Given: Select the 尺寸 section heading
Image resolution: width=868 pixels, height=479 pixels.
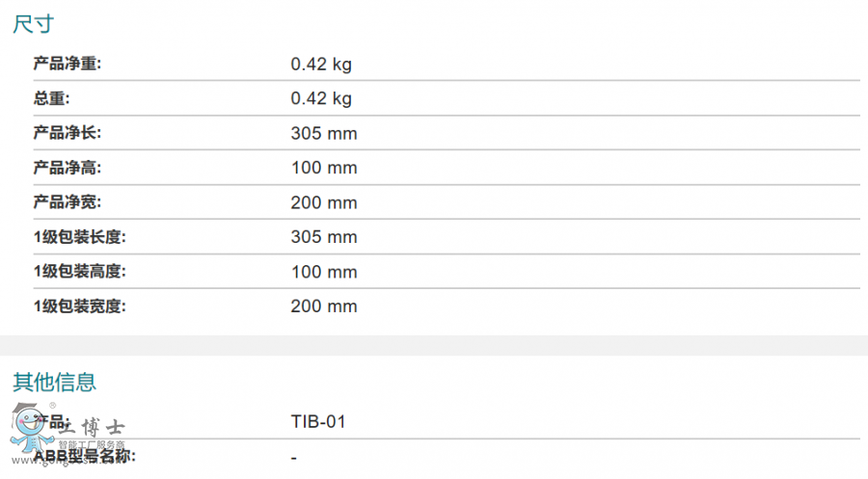Looking at the screenshot, I should click(32, 24).
